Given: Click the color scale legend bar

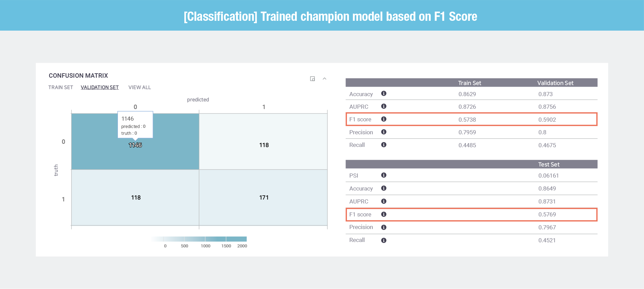Looking at the screenshot, I should tap(199, 239).
